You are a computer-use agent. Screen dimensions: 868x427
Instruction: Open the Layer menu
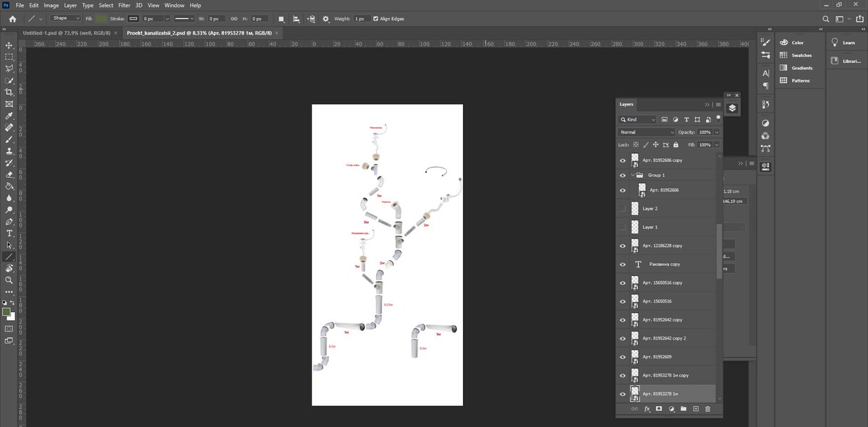point(70,5)
